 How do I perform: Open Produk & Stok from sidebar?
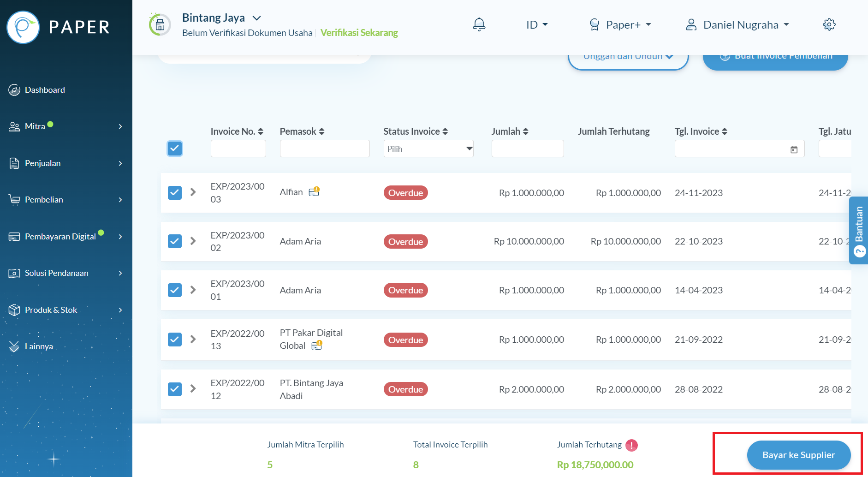pos(50,310)
